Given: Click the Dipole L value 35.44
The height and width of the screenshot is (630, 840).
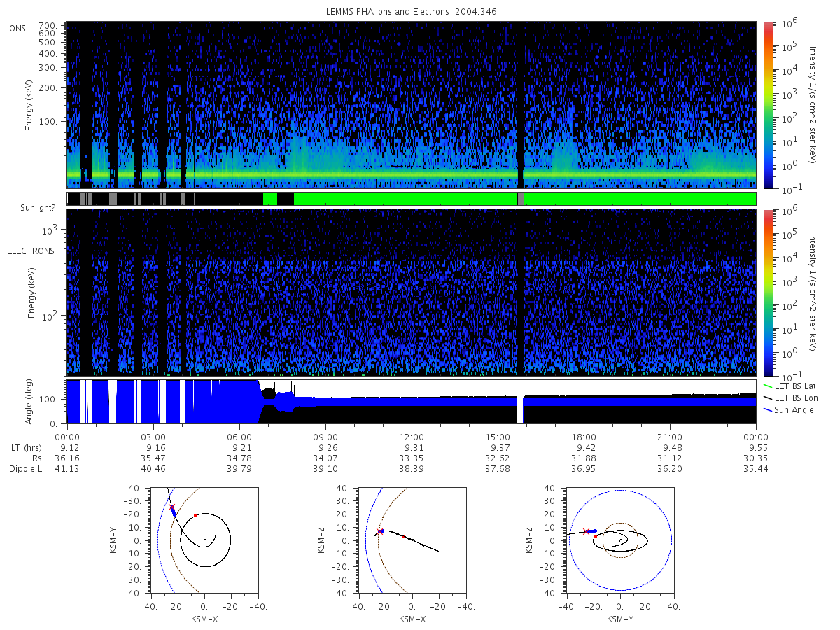Looking at the screenshot, I should [756, 469].
